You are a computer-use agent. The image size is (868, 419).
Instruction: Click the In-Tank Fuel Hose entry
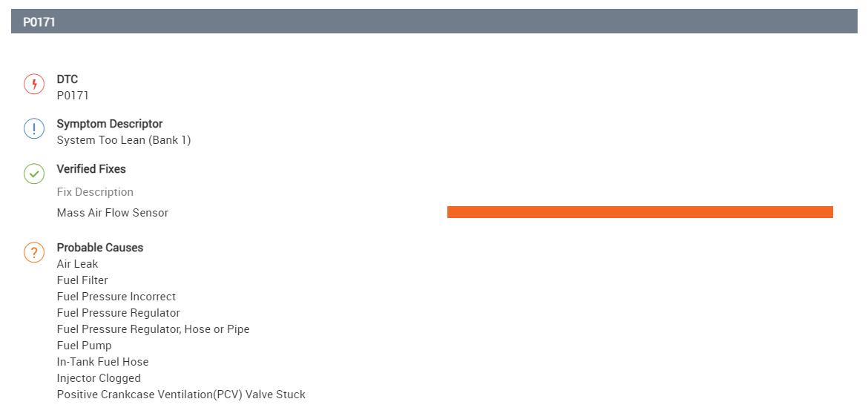coord(103,362)
